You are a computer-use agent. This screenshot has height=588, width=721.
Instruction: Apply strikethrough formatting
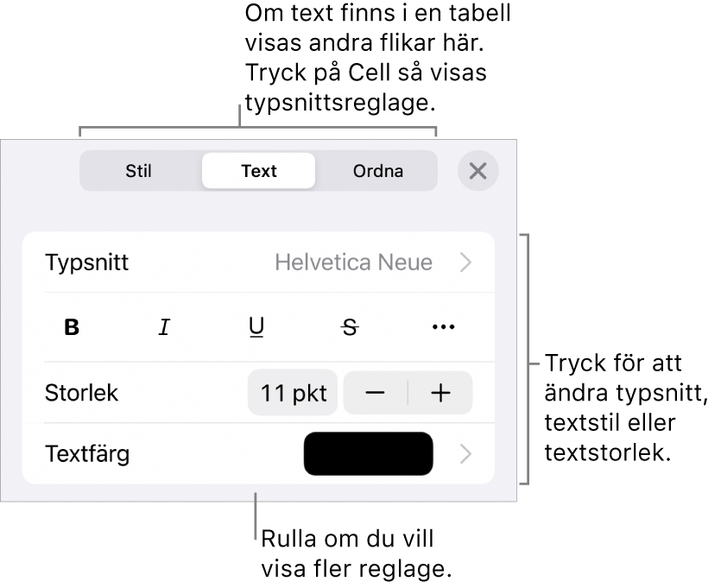(x=349, y=326)
